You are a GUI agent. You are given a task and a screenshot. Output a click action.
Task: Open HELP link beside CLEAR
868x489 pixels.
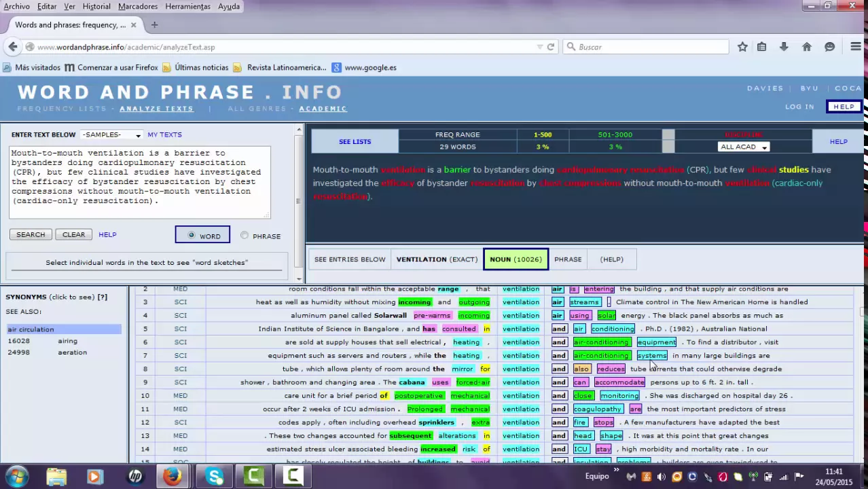(107, 234)
